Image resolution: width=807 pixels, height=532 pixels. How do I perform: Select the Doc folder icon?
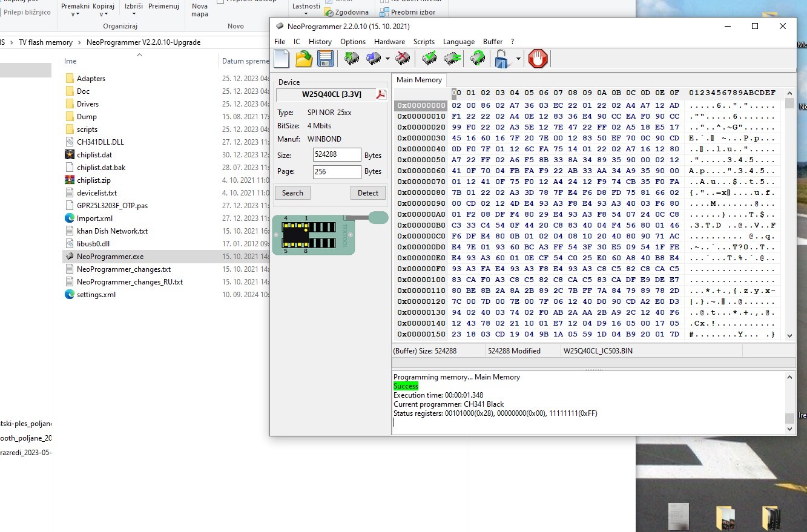point(69,91)
